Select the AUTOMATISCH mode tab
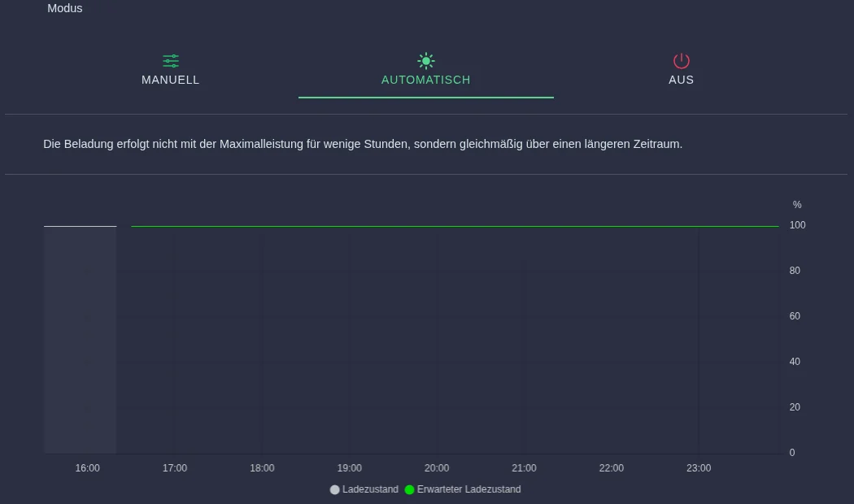The image size is (854, 504). tap(426, 71)
